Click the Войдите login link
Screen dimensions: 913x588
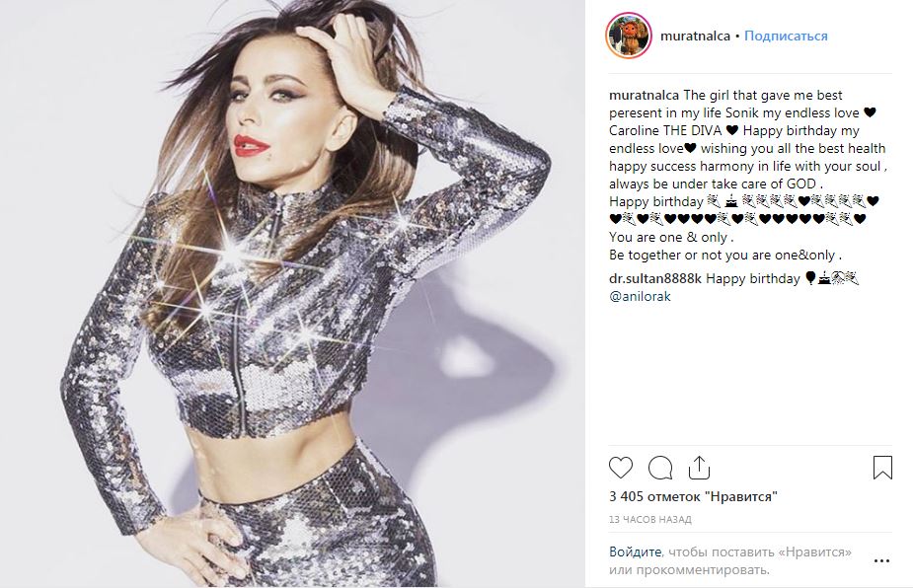636,551
